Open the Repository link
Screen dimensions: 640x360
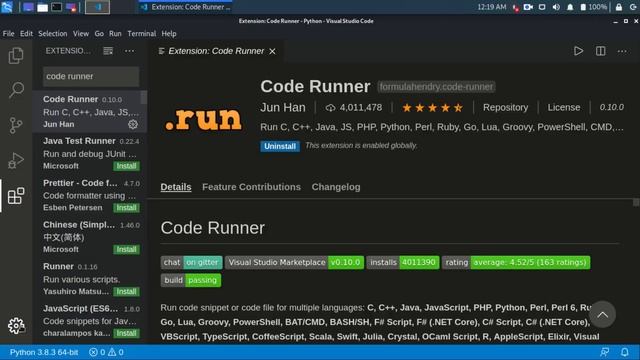pyautogui.click(x=505, y=107)
